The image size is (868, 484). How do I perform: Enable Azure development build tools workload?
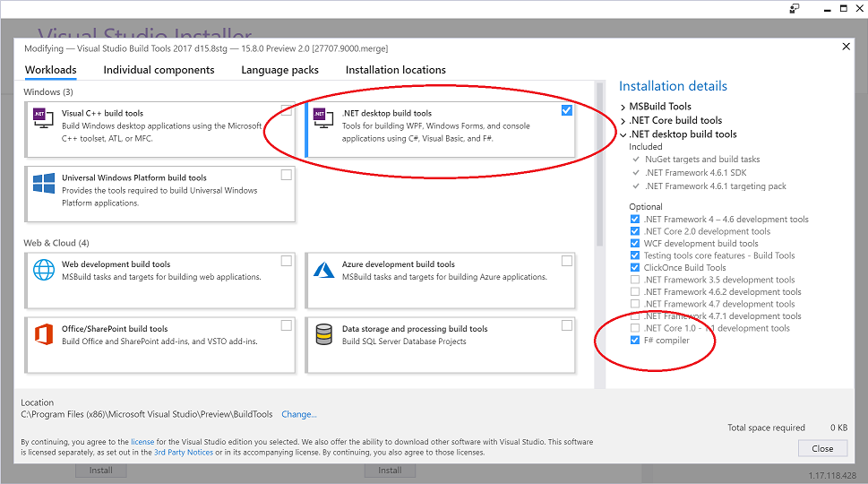pyautogui.click(x=566, y=261)
